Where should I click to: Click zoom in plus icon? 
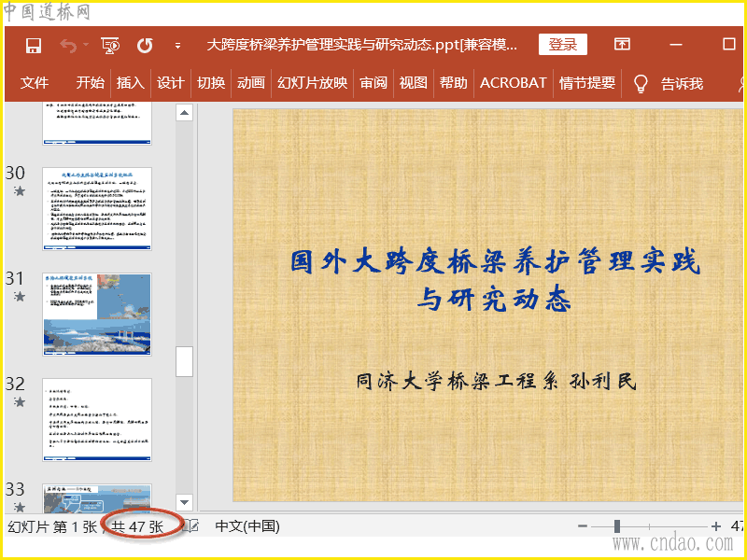[x=715, y=526]
